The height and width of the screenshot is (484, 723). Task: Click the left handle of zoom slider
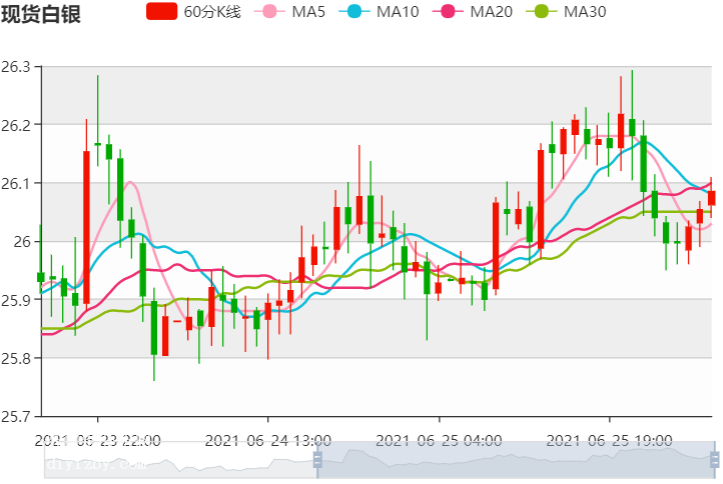tap(318, 459)
